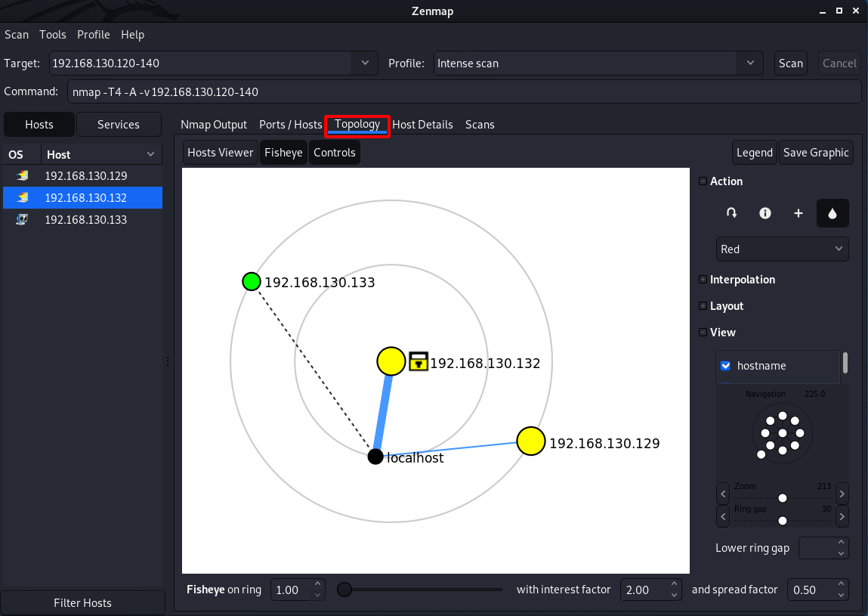Open the Profile dropdown arrow

750,63
